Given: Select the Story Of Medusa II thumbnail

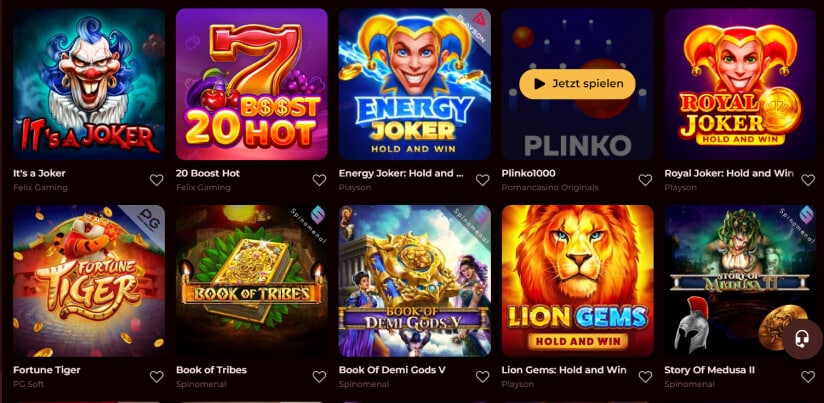Looking at the screenshot, I should 740,281.
